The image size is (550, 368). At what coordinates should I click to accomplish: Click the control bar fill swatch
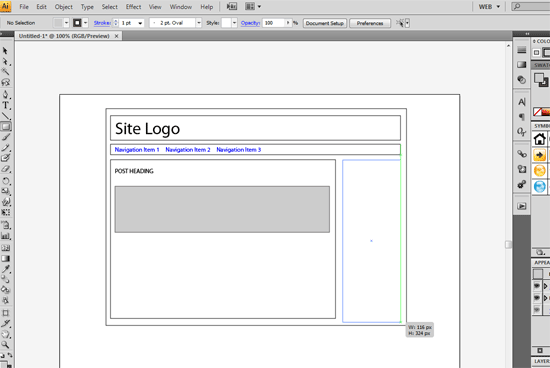click(x=58, y=23)
